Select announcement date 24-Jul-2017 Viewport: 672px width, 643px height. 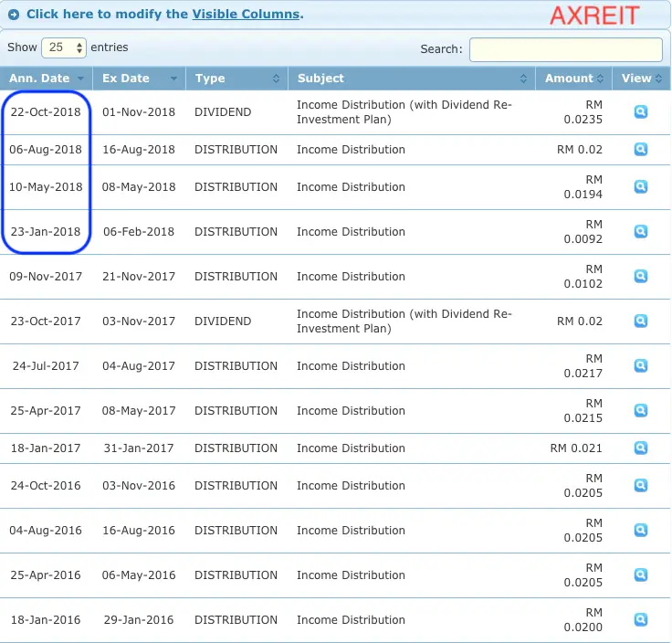46,365
